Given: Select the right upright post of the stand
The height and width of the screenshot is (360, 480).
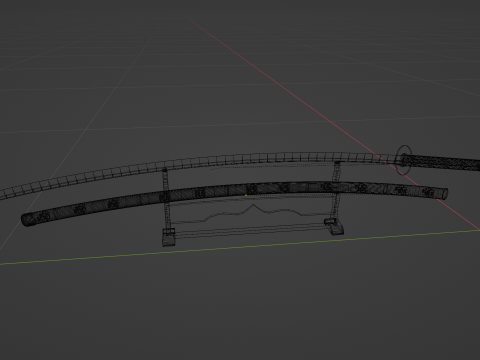Looking at the screenshot, I should pyautogui.click(x=336, y=190).
